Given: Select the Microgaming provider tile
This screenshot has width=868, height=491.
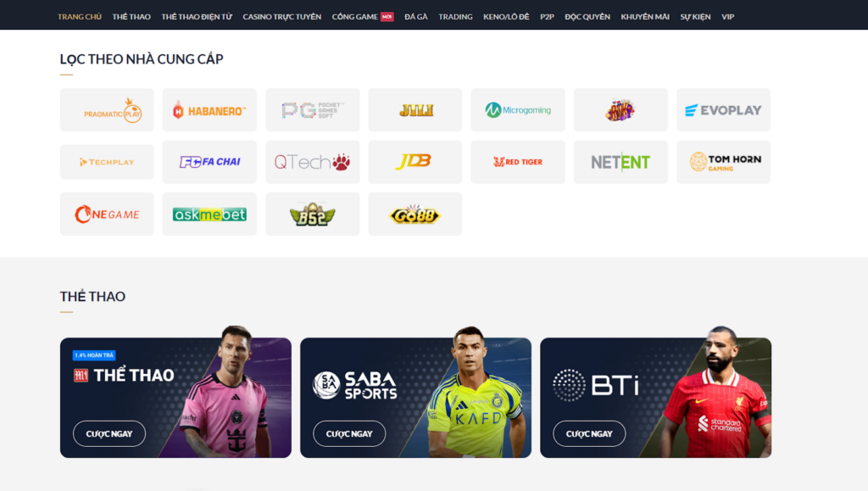Looking at the screenshot, I should (x=518, y=110).
